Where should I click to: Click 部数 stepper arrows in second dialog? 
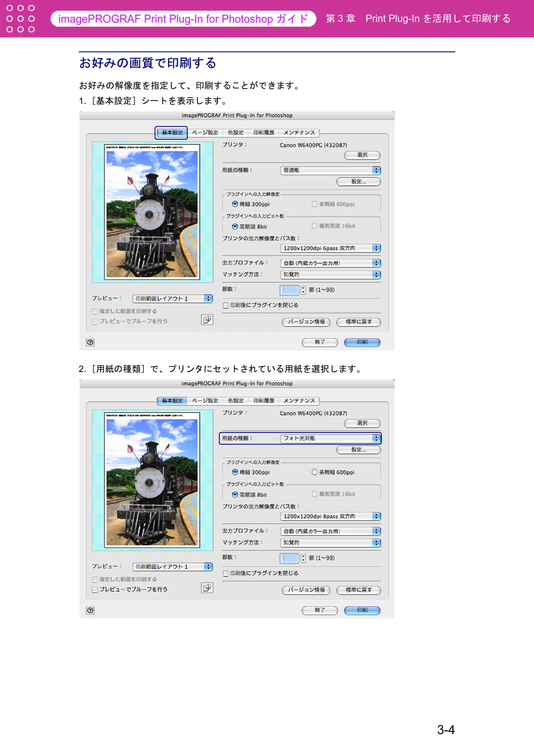(x=303, y=558)
